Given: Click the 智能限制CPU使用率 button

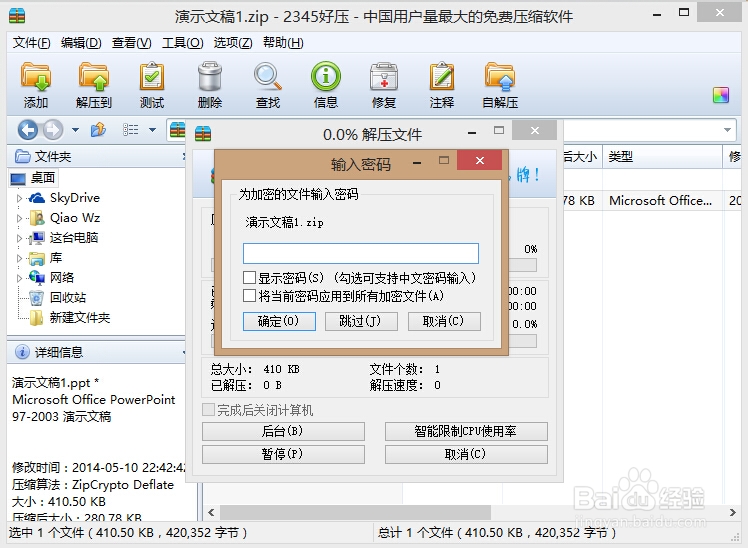Looking at the screenshot, I should coord(466,431).
